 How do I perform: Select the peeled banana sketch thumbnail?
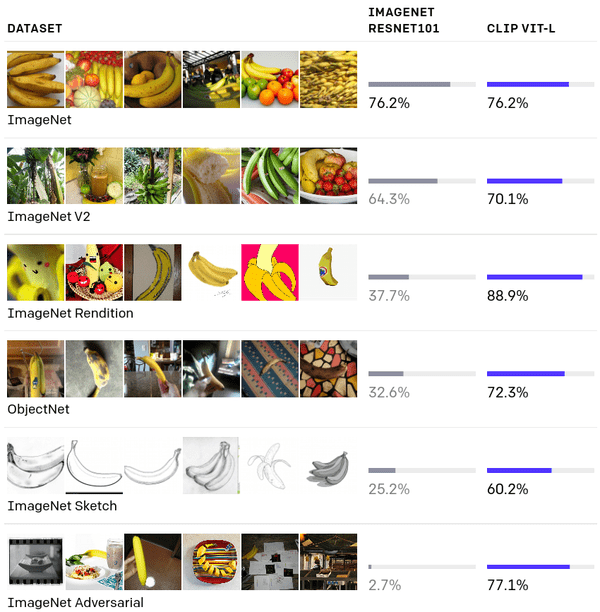click(270, 465)
